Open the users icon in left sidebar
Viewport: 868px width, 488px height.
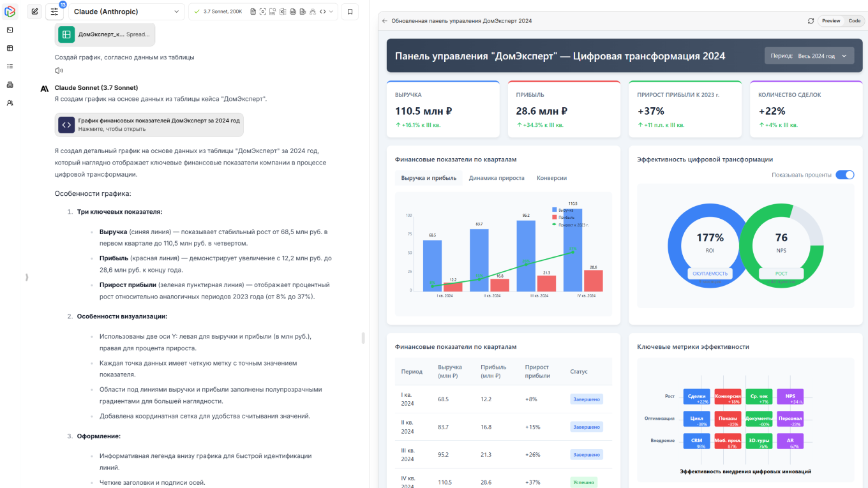click(10, 103)
